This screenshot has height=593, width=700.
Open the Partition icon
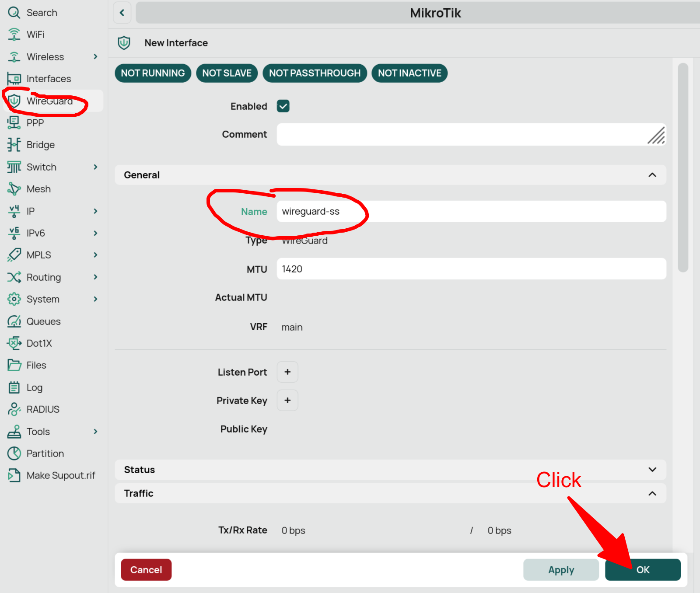[x=14, y=453]
